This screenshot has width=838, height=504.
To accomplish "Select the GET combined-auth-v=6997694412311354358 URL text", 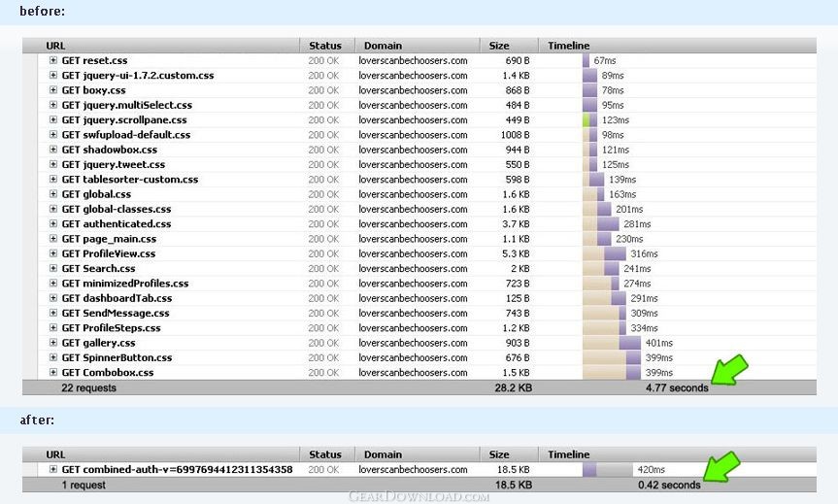I will pyautogui.click(x=177, y=470).
